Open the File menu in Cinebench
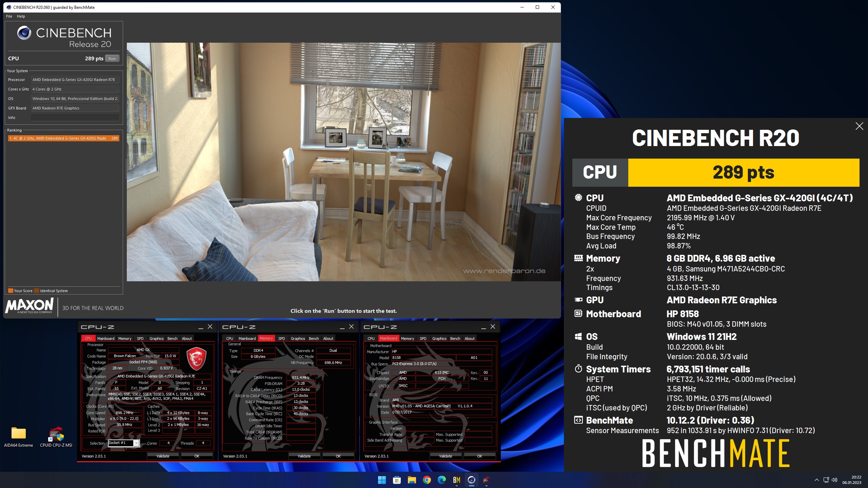 (x=9, y=16)
